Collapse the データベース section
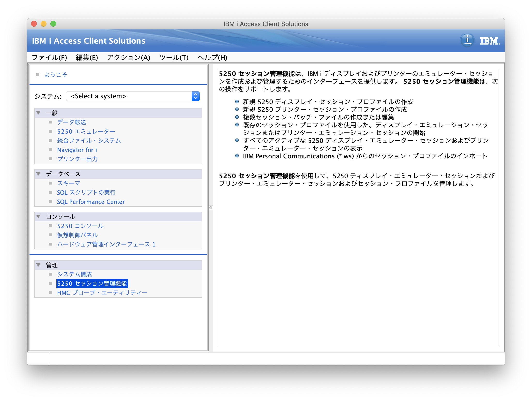Viewport: 532px width, 401px height. pyautogui.click(x=38, y=174)
